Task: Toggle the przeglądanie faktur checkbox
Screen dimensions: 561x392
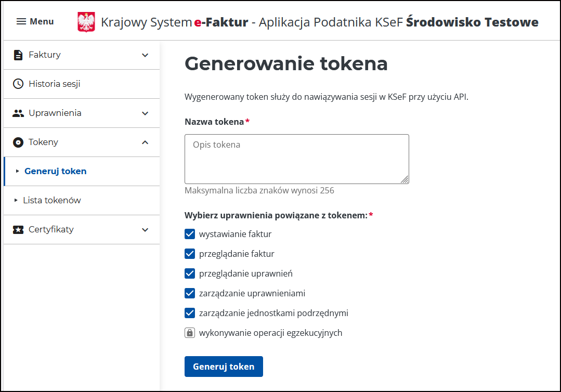Action: tap(189, 254)
